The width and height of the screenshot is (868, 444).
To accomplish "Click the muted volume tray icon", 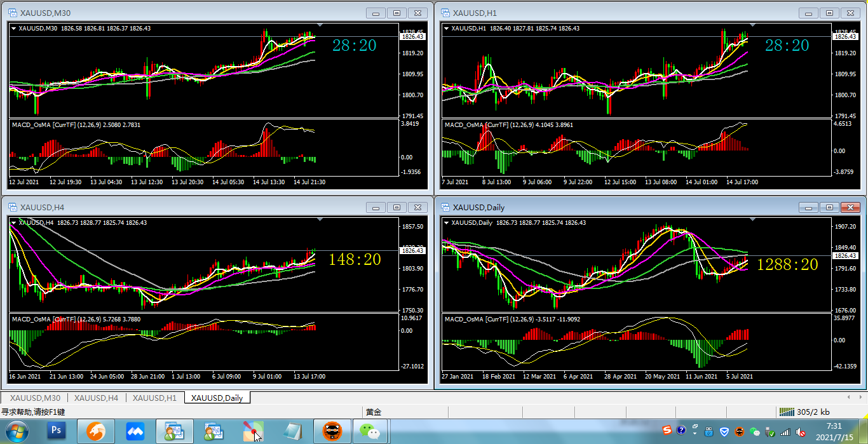I will point(800,432).
